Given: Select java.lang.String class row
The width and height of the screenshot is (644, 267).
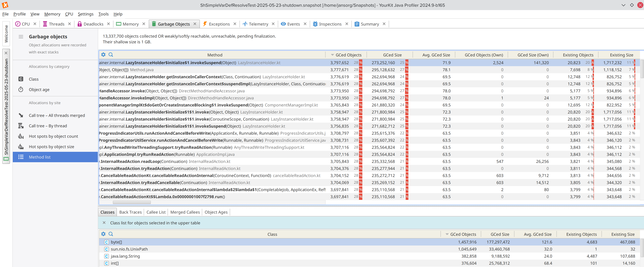Looking at the screenshot, I should pyautogui.click(x=369, y=256).
